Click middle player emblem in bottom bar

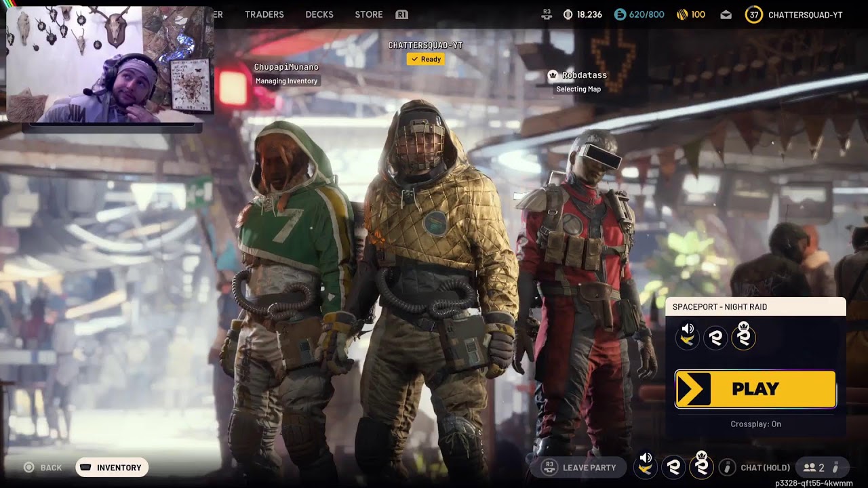click(x=673, y=466)
